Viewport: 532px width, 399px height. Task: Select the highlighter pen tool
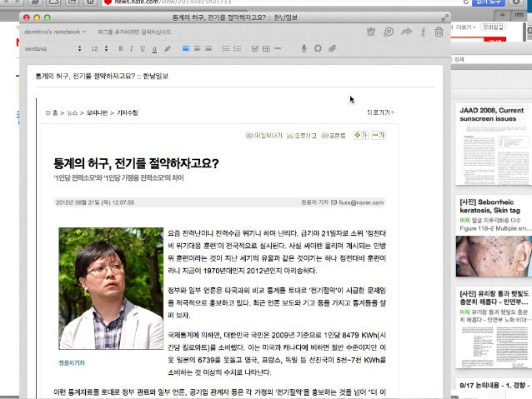[x=168, y=49]
